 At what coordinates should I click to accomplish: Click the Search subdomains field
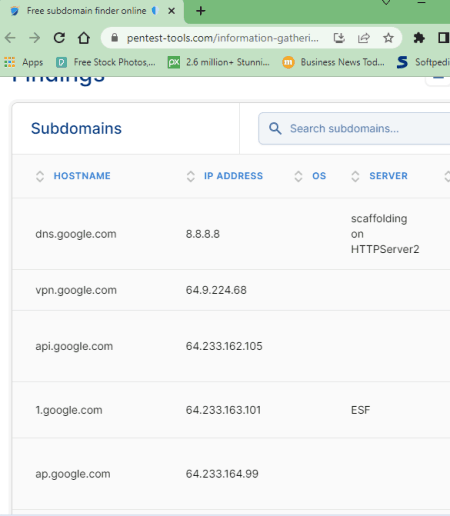354,128
